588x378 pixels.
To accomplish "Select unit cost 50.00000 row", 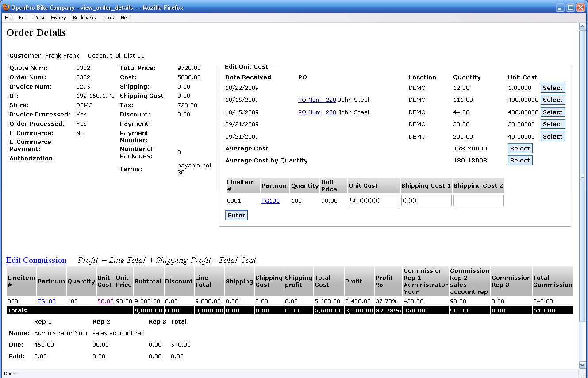I will (553, 124).
